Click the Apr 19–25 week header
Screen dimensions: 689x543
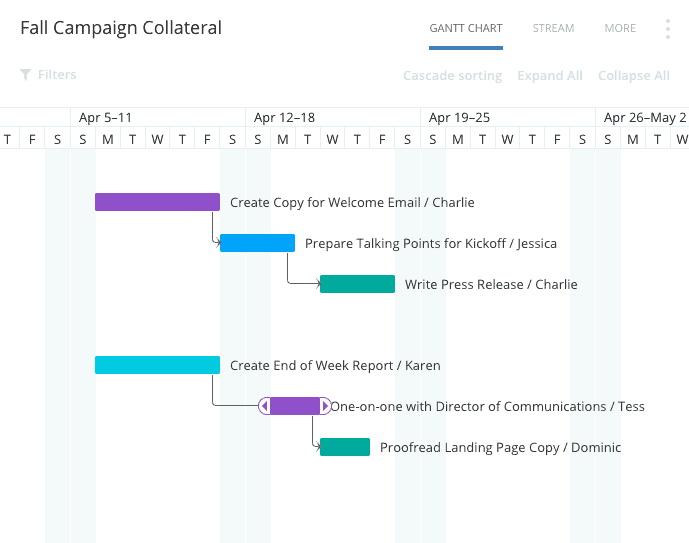tap(460, 118)
